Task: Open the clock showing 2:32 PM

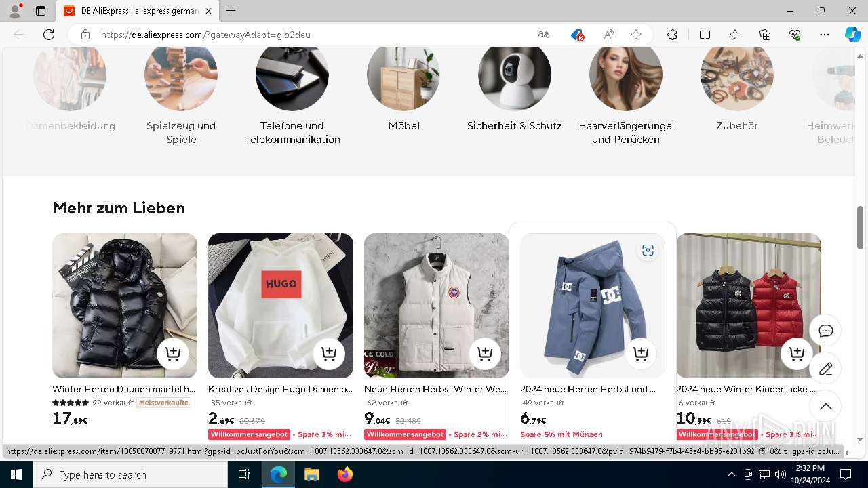Action: pyautogui.click(x=810, y=474)
